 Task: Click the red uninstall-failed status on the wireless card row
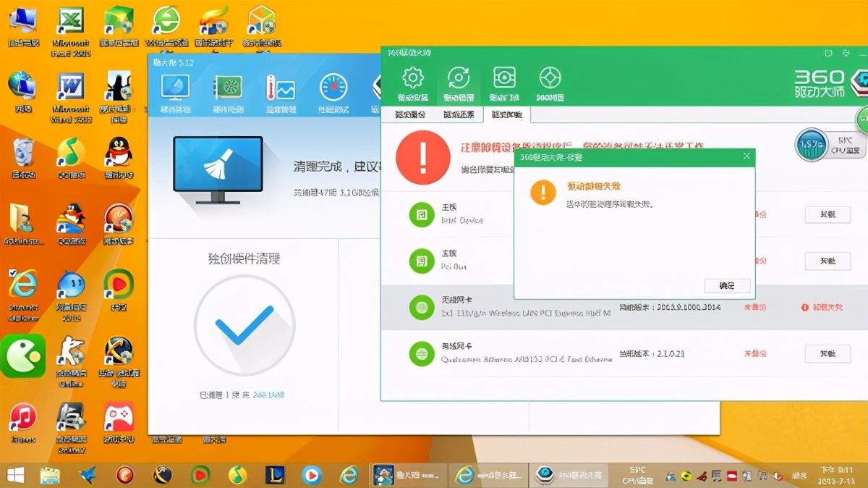tap(822, 307)
